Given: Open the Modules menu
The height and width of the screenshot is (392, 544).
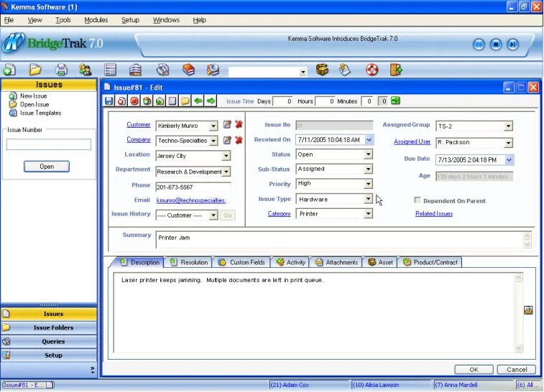Looking at the screenshot, I should [x=96, y=20].
